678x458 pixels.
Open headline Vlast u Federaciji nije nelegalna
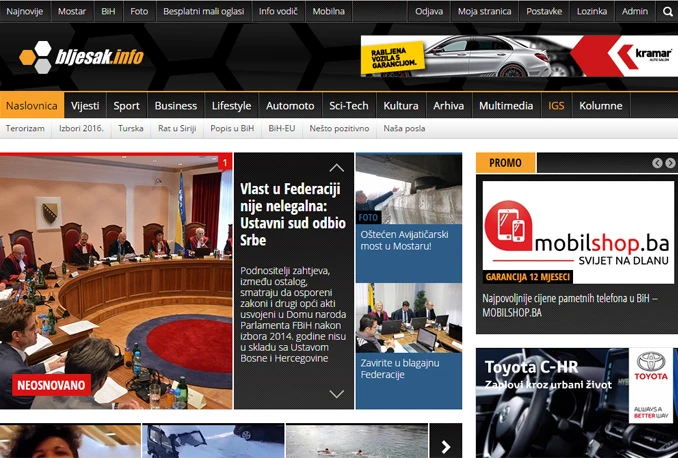coord(293,215)
